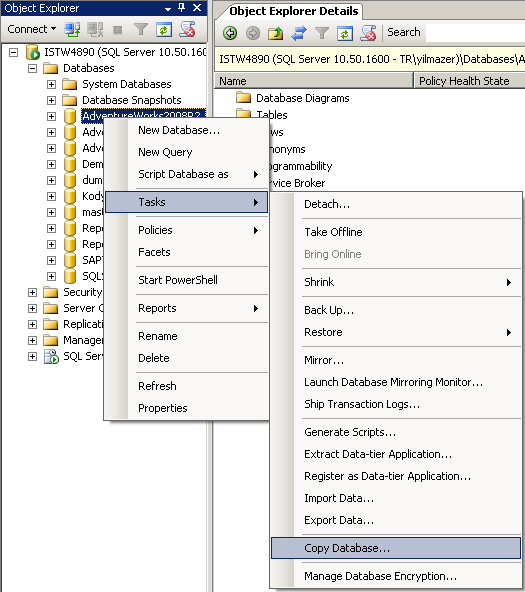This screenshot has height=592, width=525.
Task: Open the Restore submenu
Action: point(396,332)
